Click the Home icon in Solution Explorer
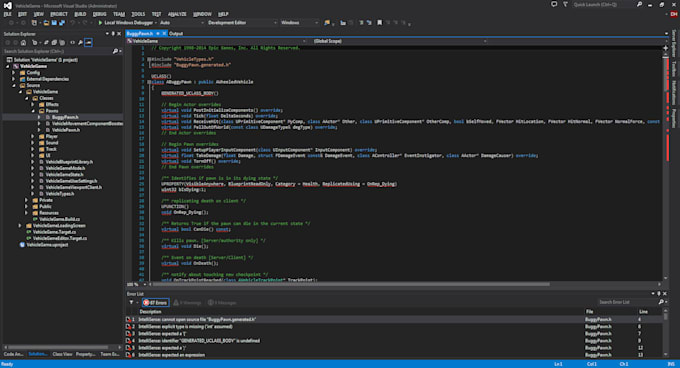The width and height of the screenshot is (680, 368). click(x=23, y=42)
